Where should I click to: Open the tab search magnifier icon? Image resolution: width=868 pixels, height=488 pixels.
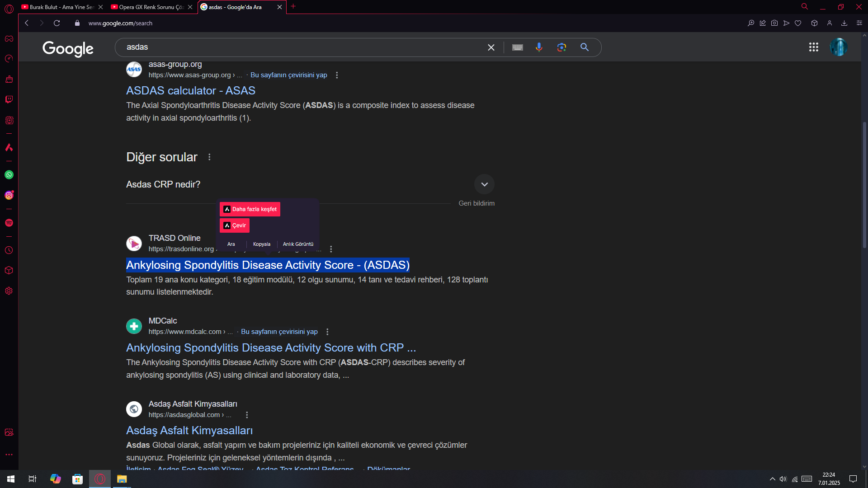click(805, 7)
